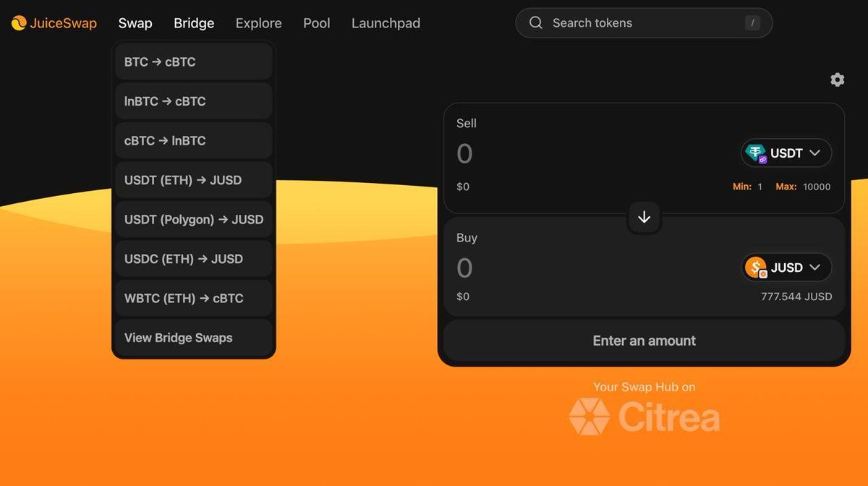Viewport: 868px width, 486px height.
Task: Click the swap direction arrow button
Action: [x=644, y=217]
